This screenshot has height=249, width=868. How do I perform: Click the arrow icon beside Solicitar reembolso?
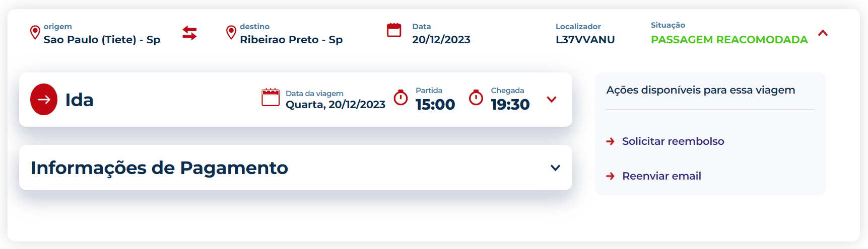coord(610,141)
